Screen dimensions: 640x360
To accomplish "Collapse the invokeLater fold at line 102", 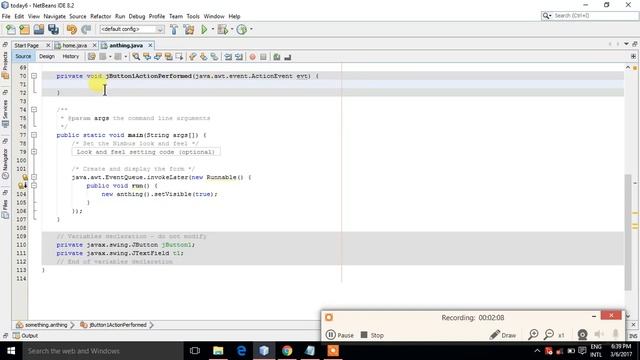I will point(34,177).
